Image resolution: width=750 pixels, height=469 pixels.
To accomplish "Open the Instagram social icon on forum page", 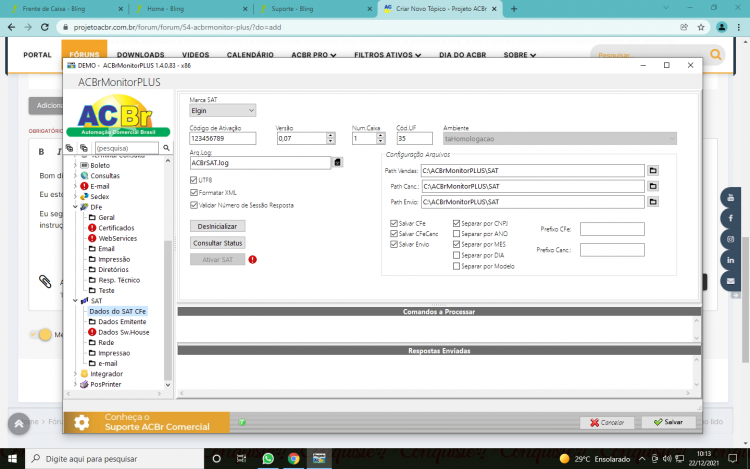I will pyautogui.click(x=730, y=240).
